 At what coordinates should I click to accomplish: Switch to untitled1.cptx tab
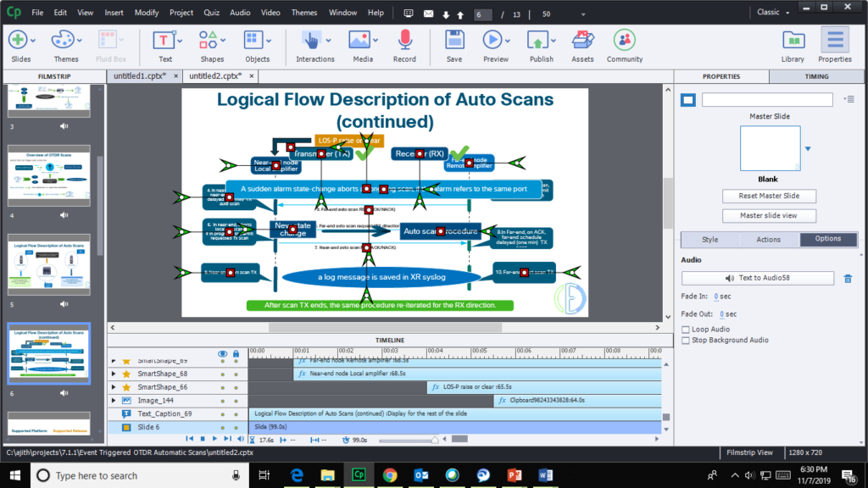[x=140, y=75]
